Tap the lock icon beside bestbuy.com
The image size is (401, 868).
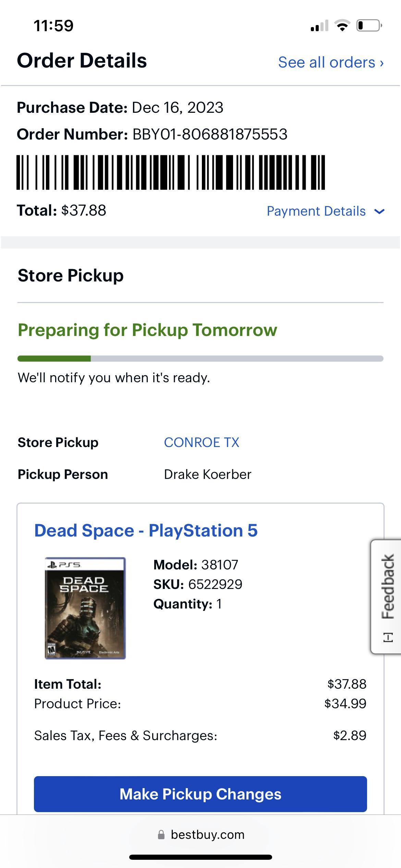point(161,835)
